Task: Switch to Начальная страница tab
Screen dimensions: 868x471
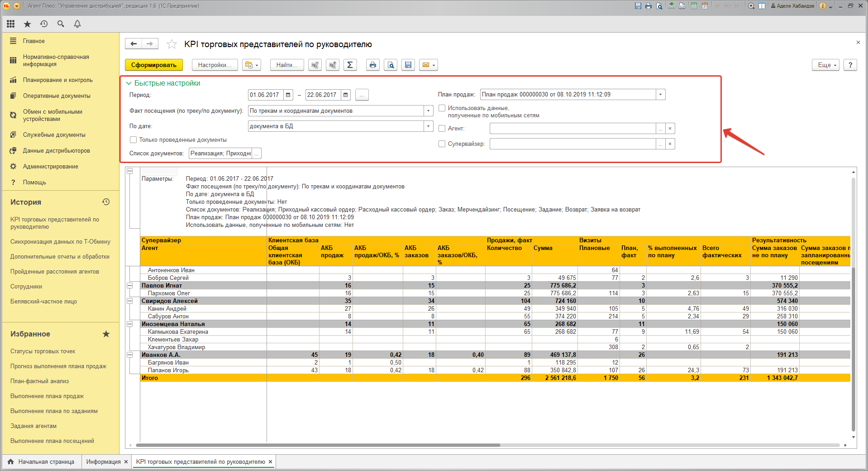Action: pos(41,461)
